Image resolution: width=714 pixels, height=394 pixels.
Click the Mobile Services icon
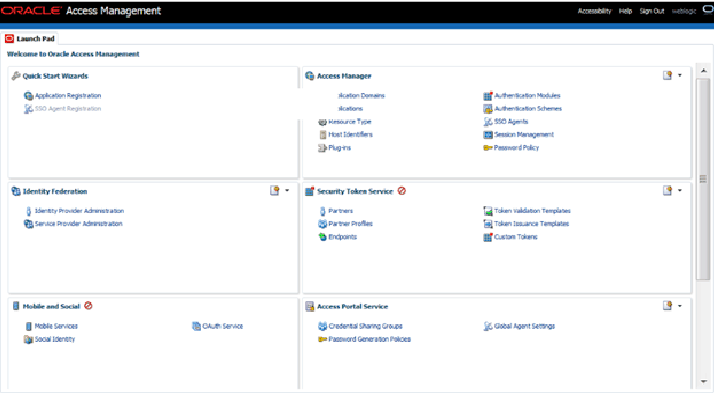pos(29,327)
